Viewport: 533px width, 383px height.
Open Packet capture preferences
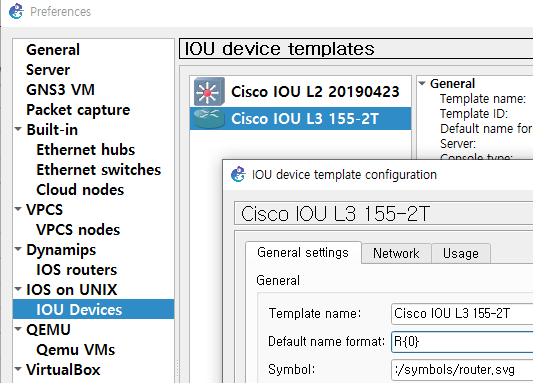(78, 110)
